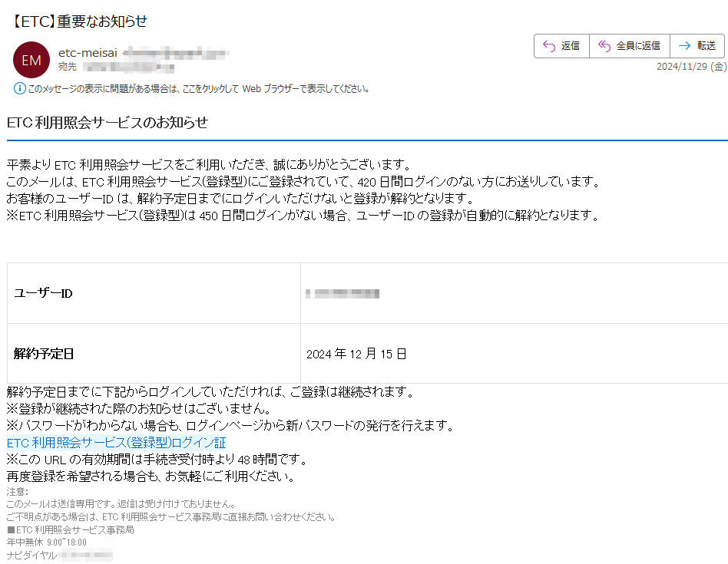This screenshot has width=728, height=564.
Task: Click the 全員に返信 reply-all button
Action: click(x=630, y=46)
